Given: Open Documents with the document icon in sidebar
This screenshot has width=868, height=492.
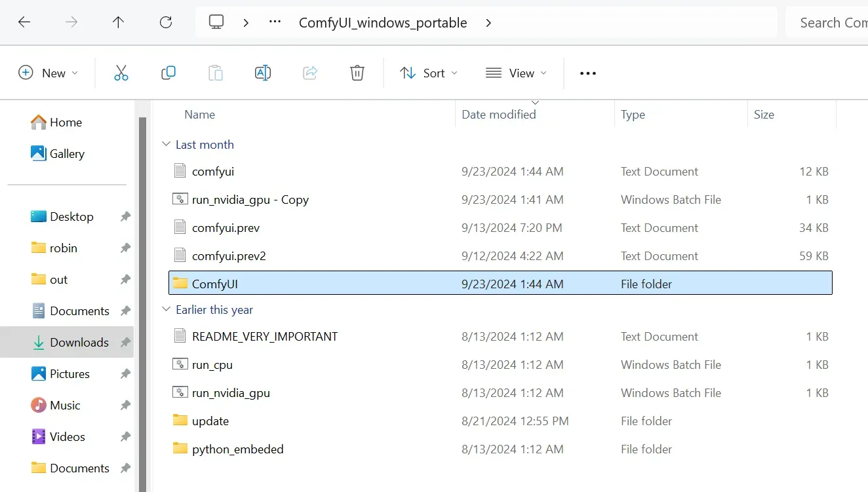Looking at the screenshot, I should (70, 311).
